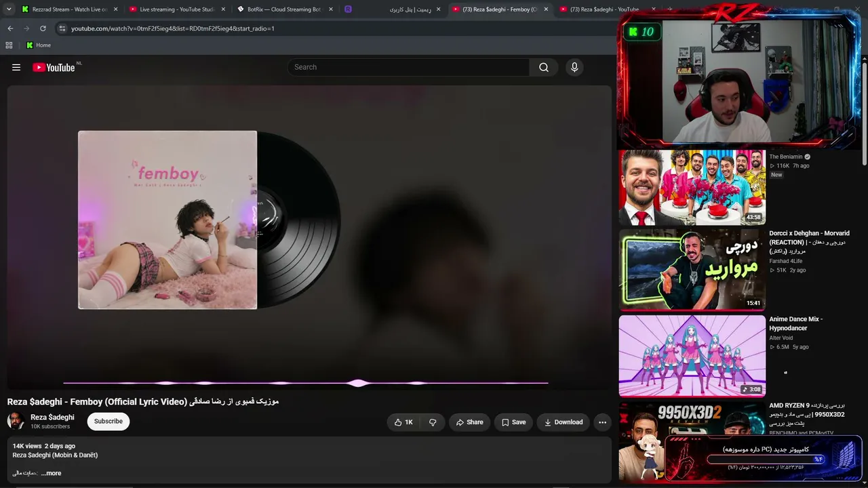
Task: Click the Reza $adeghi (Mobin & Danët) description line
Action: pos(55,455)
